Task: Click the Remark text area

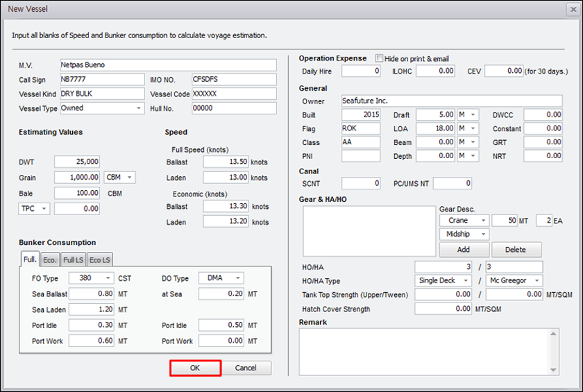Action: tap(425, 352)
